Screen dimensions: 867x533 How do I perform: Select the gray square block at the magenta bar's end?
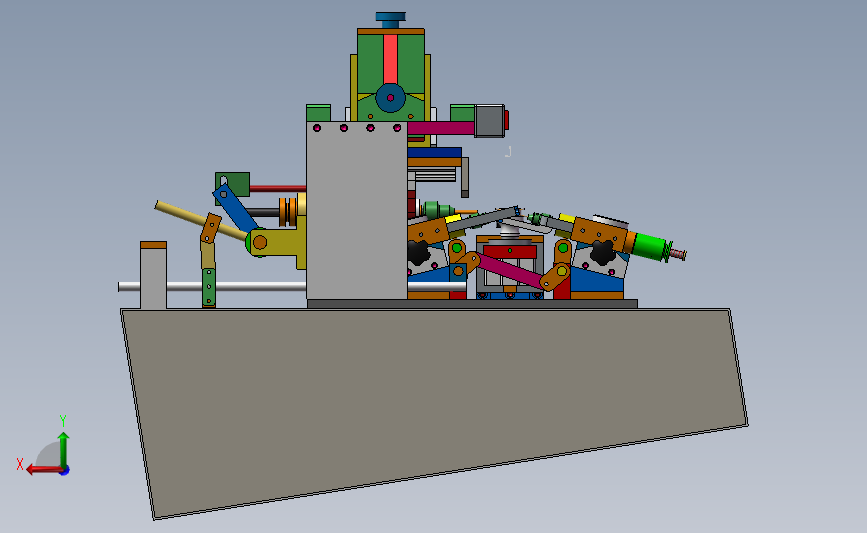[489, 121]
